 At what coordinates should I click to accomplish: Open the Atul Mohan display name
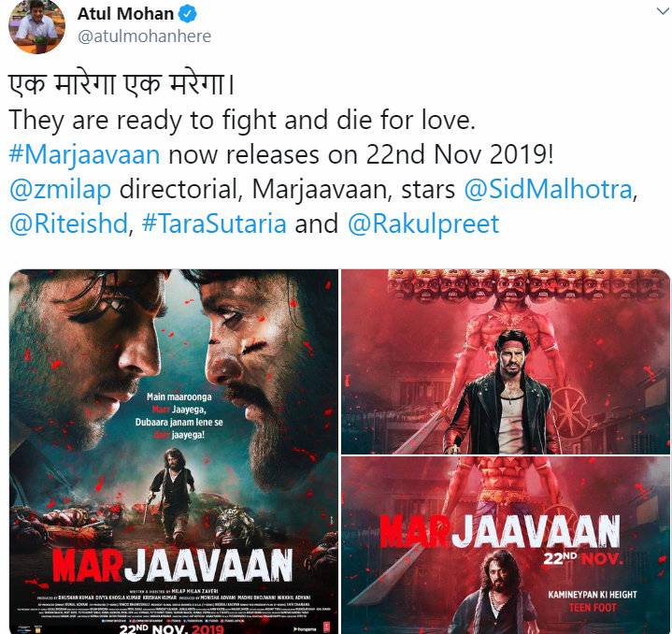click(x=125, y=14)
